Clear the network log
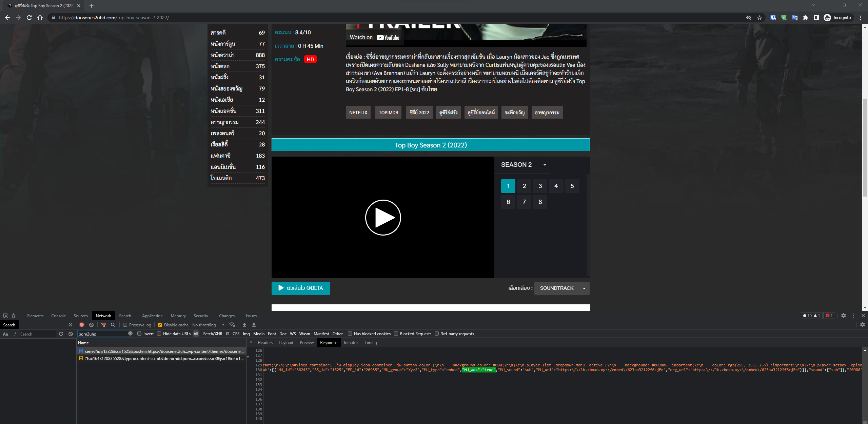 91,325
